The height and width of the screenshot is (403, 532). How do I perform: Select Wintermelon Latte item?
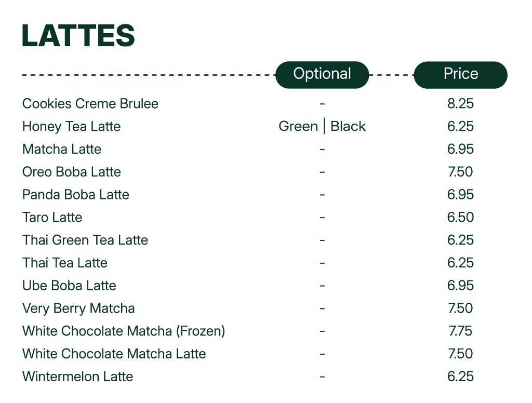pyautogui.click(x=78, y=376)
